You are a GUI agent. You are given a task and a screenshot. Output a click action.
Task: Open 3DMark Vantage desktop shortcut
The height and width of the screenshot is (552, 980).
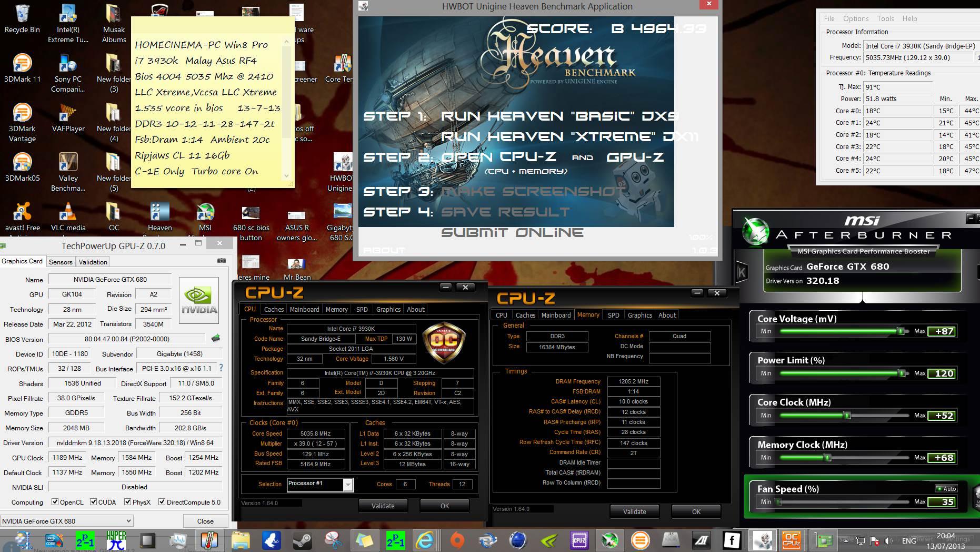click(22, 123)
